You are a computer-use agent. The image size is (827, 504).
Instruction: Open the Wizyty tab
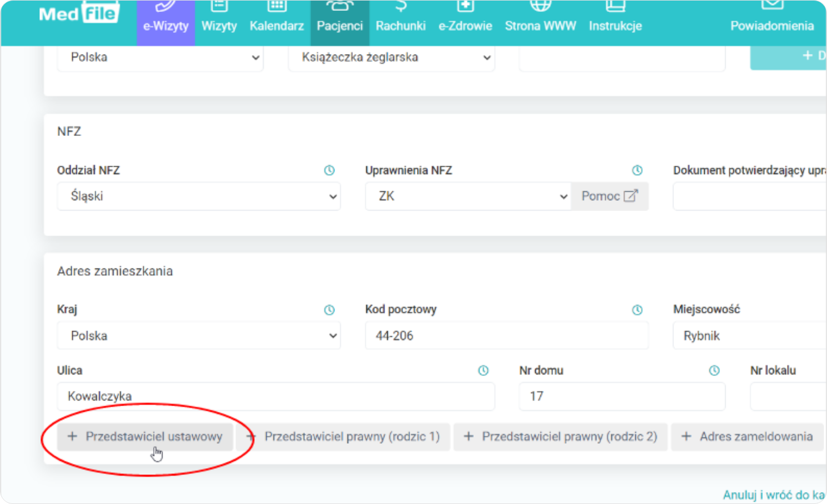click(x=219, y=23)
